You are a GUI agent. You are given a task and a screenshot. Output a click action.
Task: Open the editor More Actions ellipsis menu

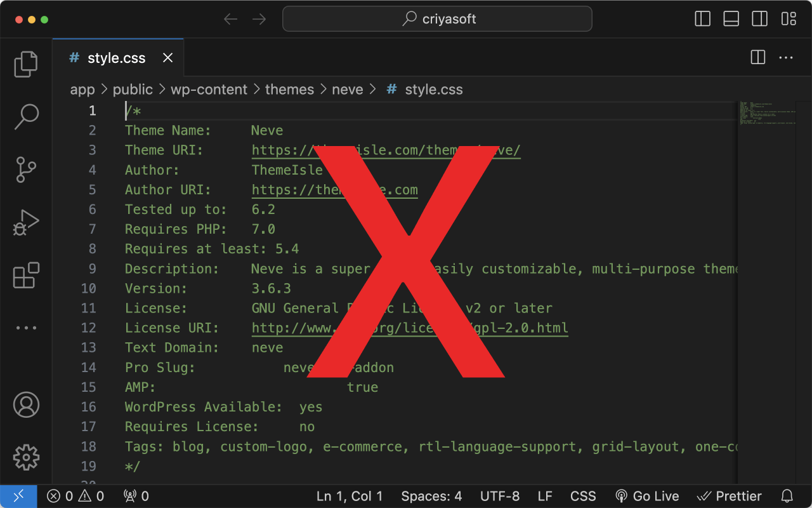[786, 58]
